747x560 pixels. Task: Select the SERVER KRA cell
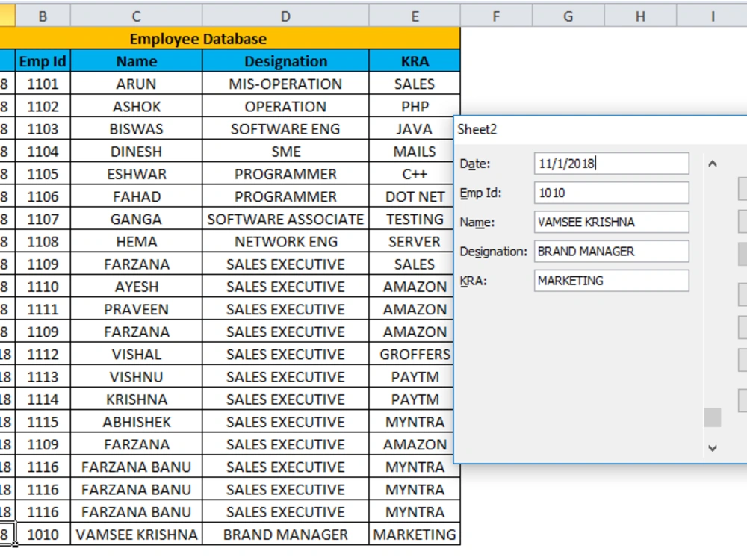point(412,241)
